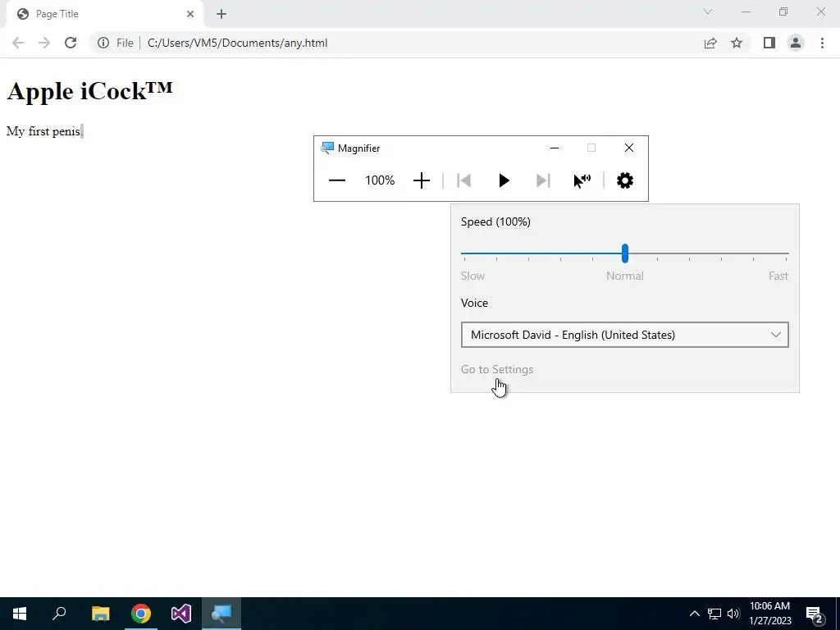
Task: Open Magnifier settings gear
Action: [624, 180]
